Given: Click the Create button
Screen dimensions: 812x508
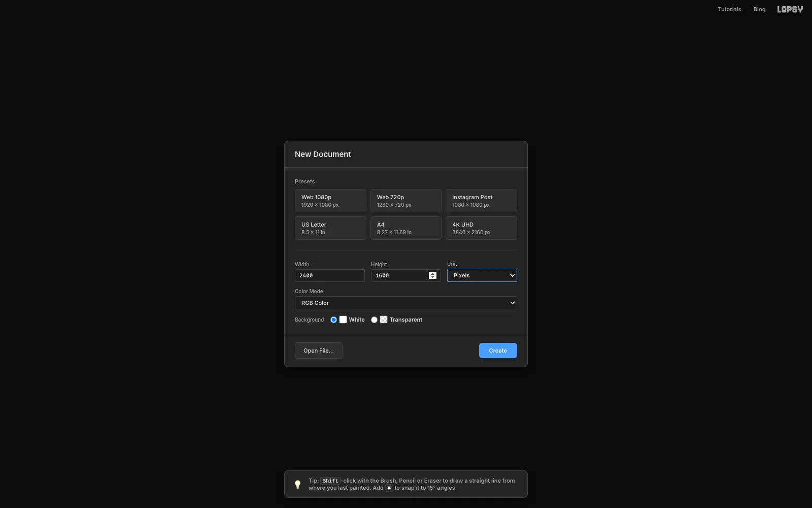Looking at the screenshot, I should coord(498,351).
